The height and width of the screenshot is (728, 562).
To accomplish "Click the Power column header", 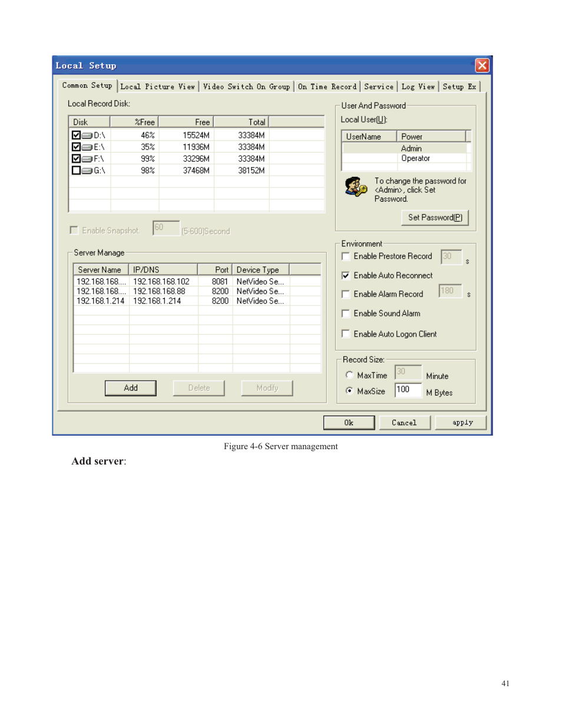I will click(x=432, y=136).
